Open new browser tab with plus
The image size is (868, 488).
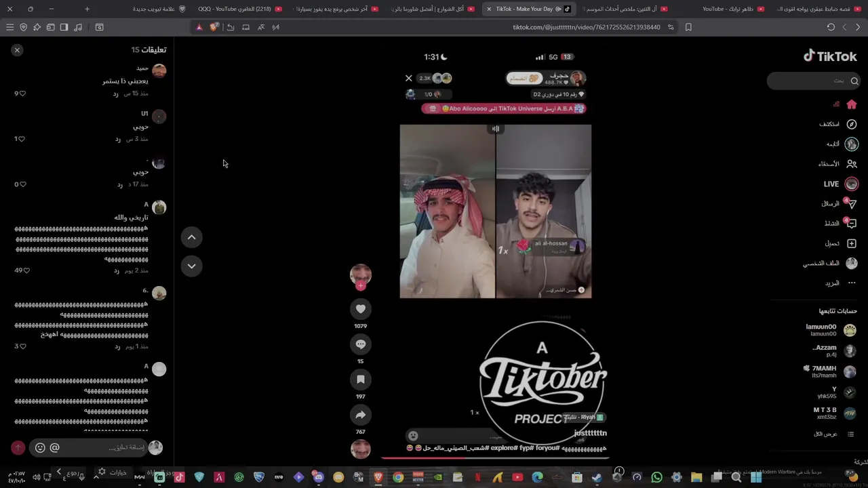(87, 9)
